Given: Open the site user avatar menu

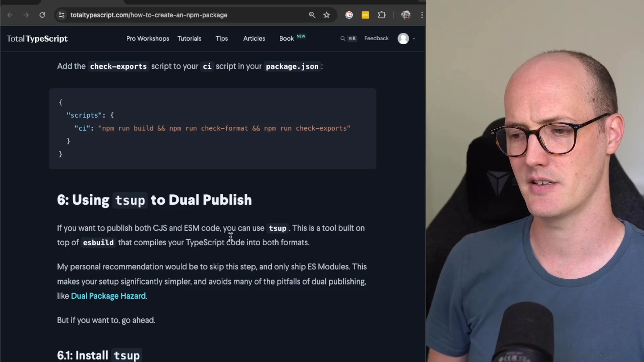Looking at the screenshot, I should tap(403, 39).
